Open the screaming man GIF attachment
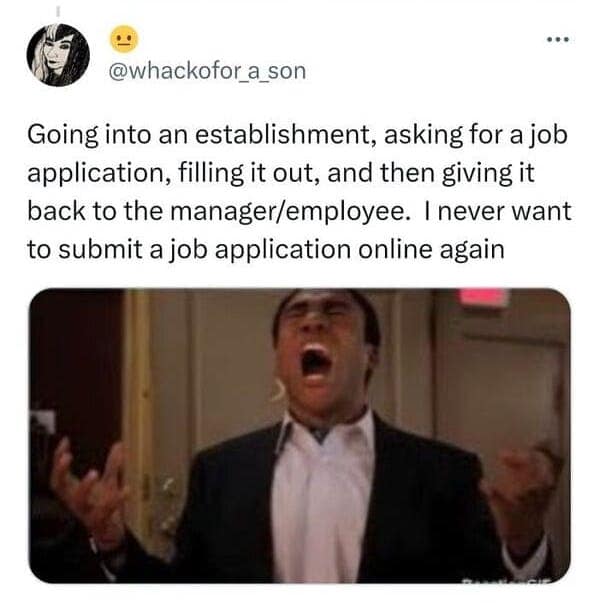 click(x=300, y=435)
